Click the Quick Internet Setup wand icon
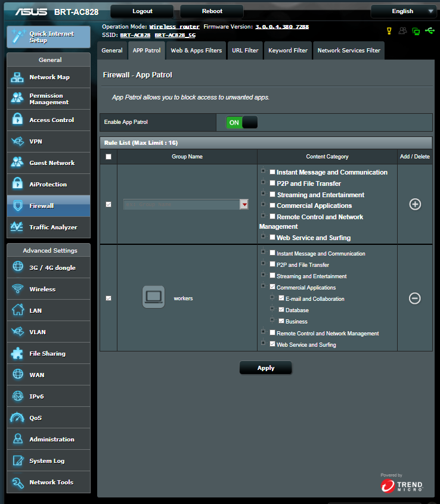 [18, 37]
